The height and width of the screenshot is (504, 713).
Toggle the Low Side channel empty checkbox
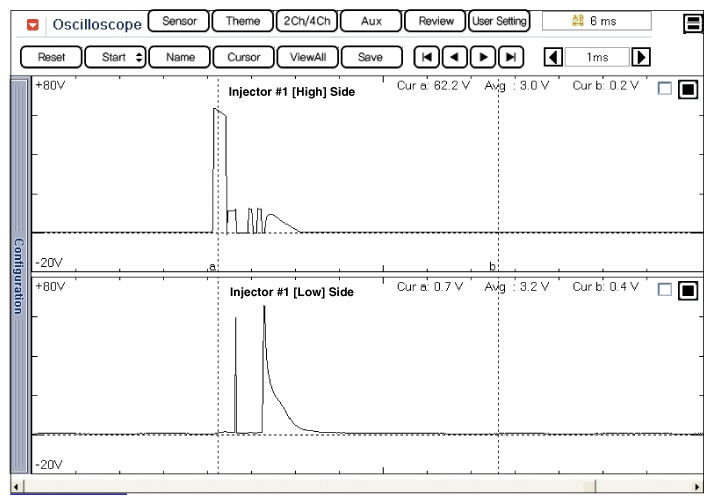pyautogui.click(x=665, y=291)
